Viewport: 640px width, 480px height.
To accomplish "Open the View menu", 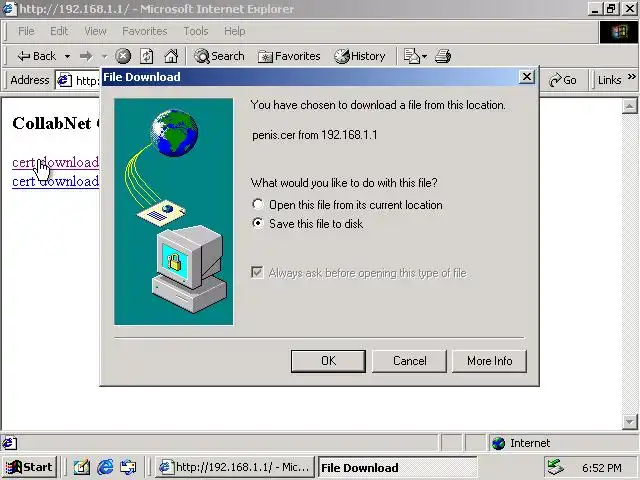I will [x=95, y=31].
